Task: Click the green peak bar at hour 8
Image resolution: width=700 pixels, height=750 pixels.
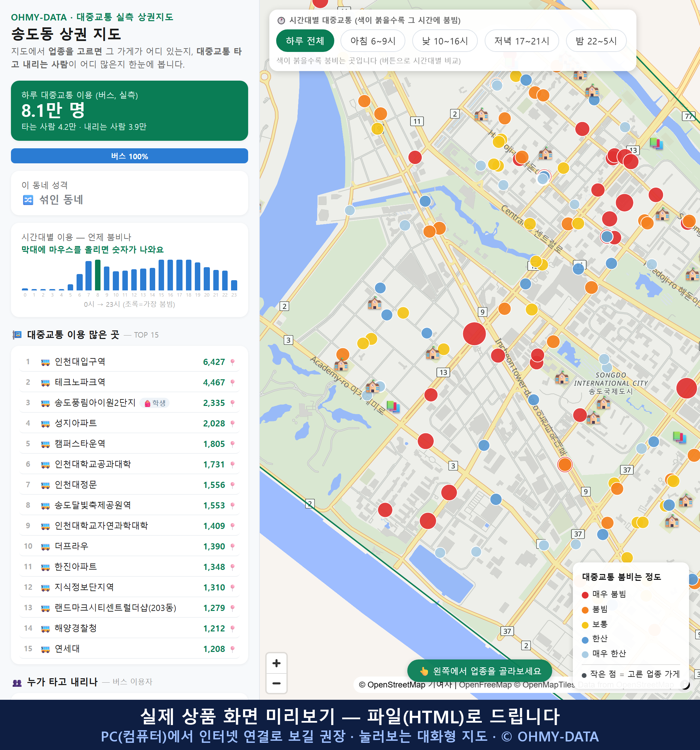Action: click(98, 275)
